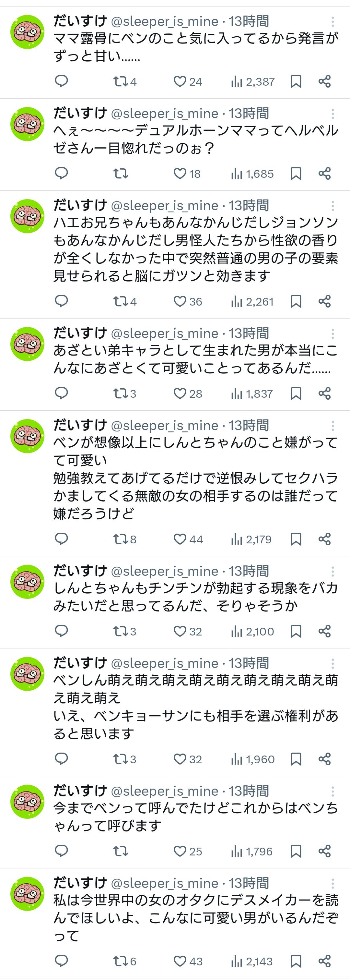Like the tweet with 44 likes
350x980 pixels.
pos(180,539)
